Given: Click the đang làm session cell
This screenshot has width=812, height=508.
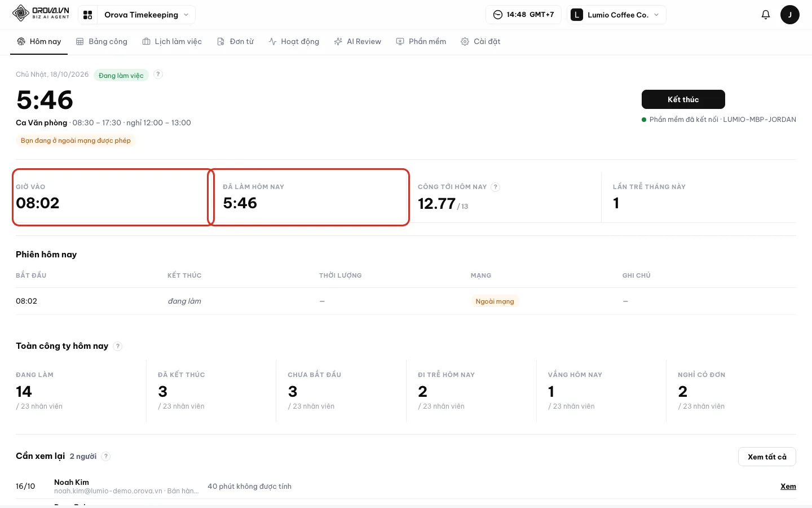Looking at the screenshot, I should pos(184,301).
